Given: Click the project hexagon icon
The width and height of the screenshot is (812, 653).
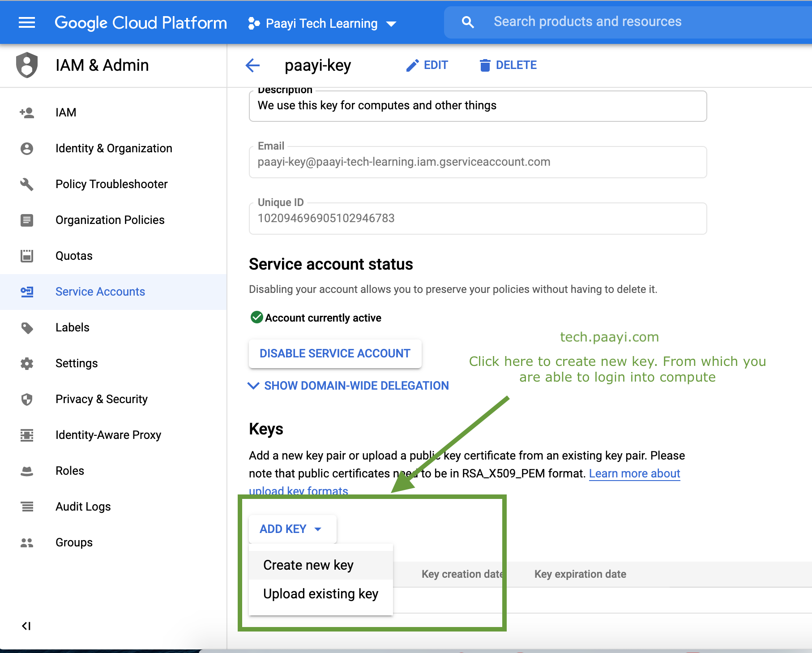Looking at the screenshot, I should (x=254, y=23).
